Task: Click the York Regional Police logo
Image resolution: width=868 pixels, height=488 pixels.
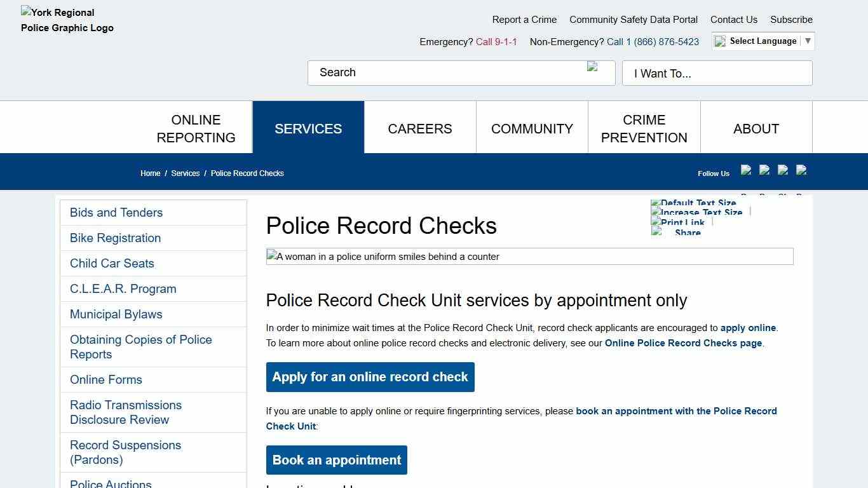Action: [x=67, y=20]
